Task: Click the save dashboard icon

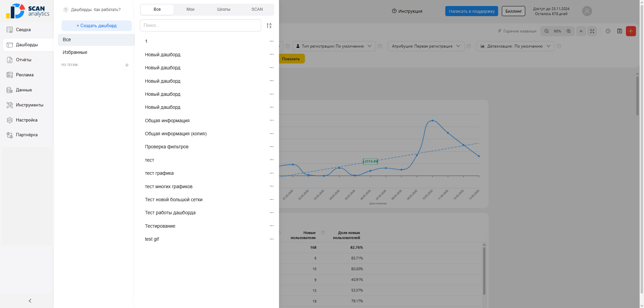Action: tap(620, 31)
